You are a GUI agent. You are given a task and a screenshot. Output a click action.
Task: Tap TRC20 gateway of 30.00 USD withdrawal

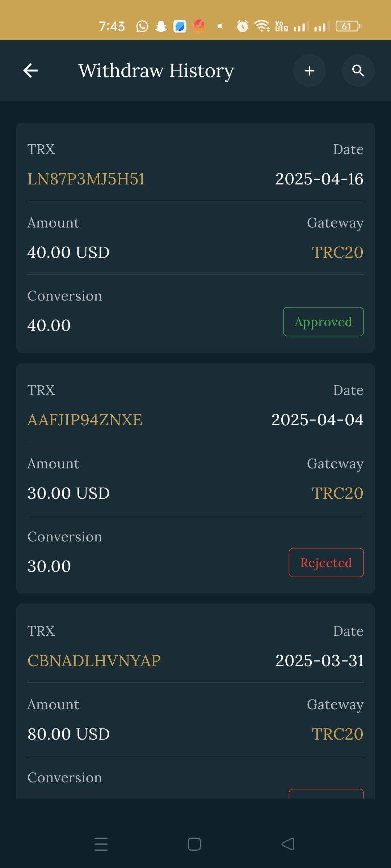337,493
